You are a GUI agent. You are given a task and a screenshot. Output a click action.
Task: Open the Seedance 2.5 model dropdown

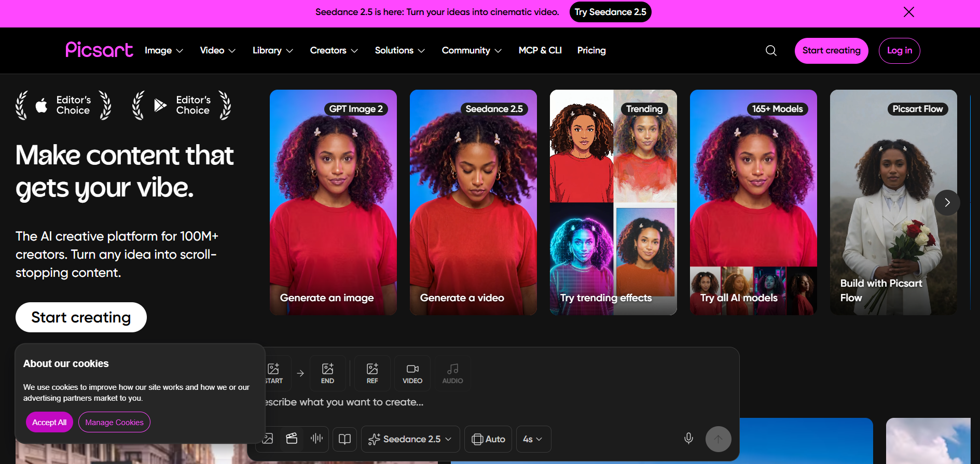[410, 439]
